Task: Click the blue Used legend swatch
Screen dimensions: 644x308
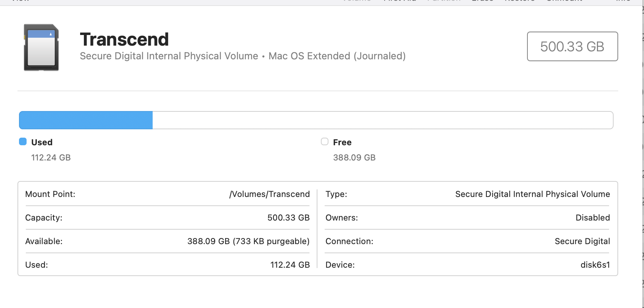Action: click(23, 142)
